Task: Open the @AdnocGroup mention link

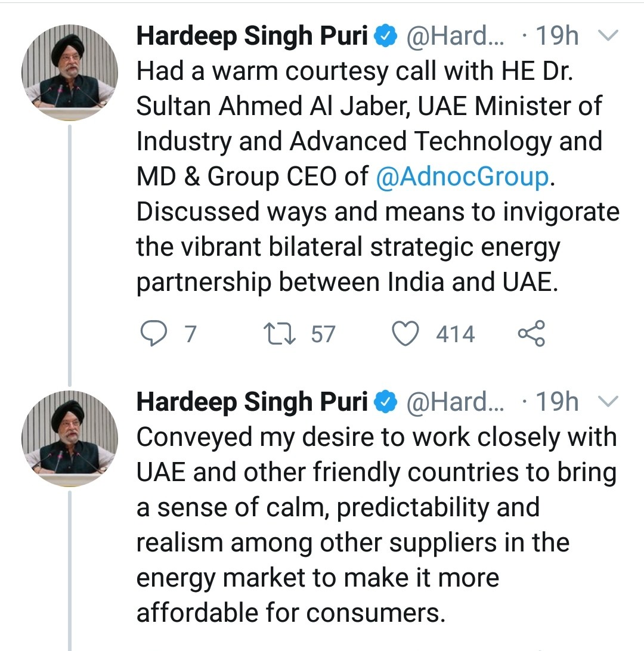Action: [x=462, y=177]
